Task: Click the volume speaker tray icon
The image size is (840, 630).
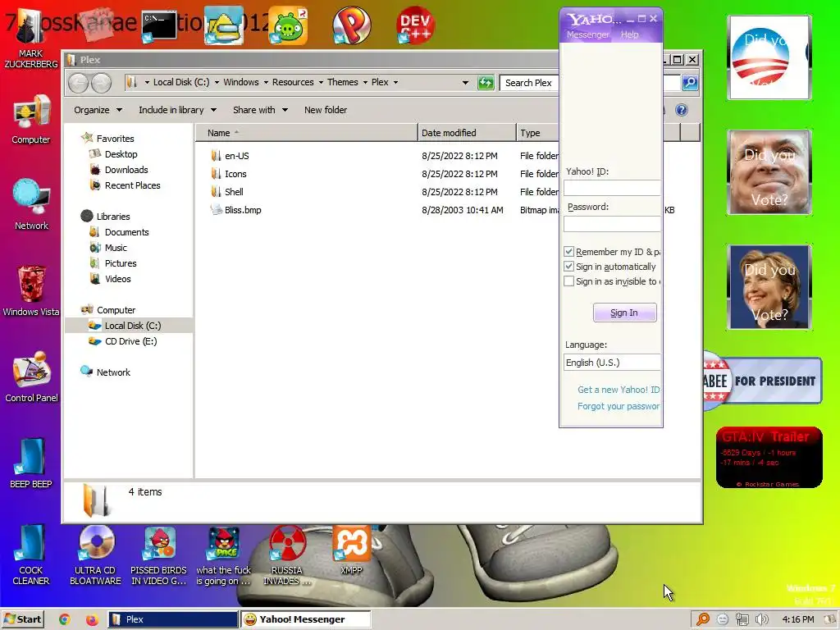Action: (761, 619)
